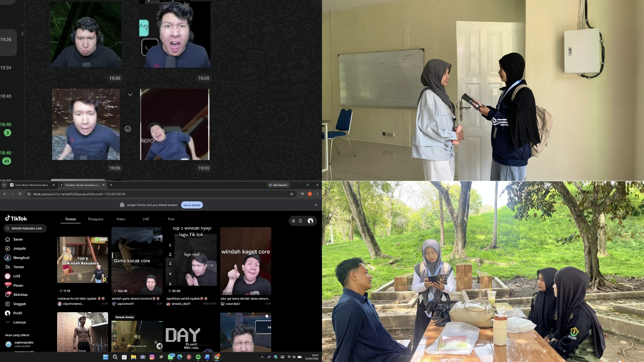644x362 pixels.
Task: Open the Lainnya three-dots icon
Action: (x=7, y=322)
